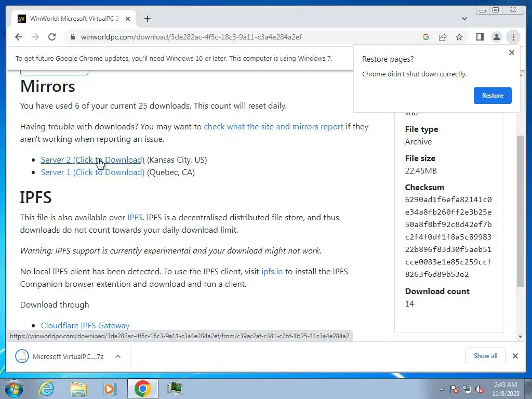
Task: Open Windows Media Player from the taskbar
Action: point(110,389)
